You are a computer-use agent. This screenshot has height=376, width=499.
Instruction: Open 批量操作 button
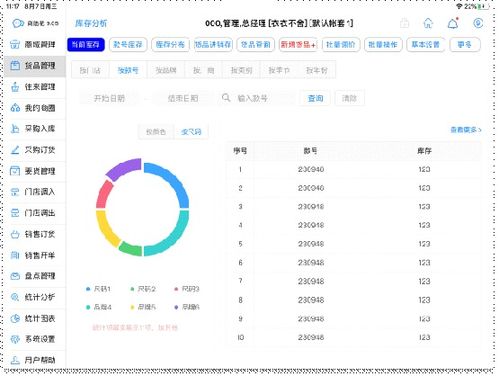(383, 45)
